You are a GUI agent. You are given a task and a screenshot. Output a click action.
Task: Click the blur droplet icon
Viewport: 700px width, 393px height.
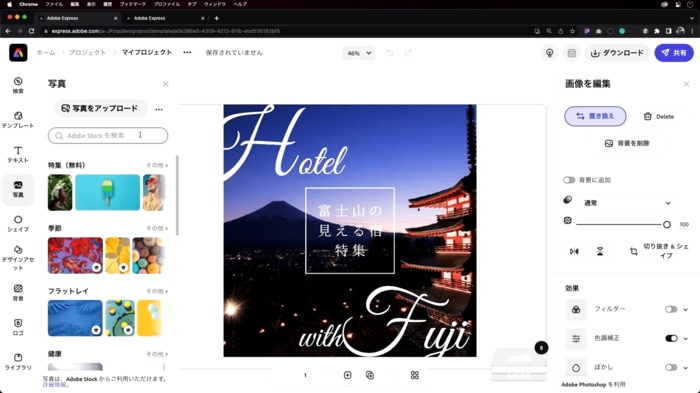click(x=576, y=368)
